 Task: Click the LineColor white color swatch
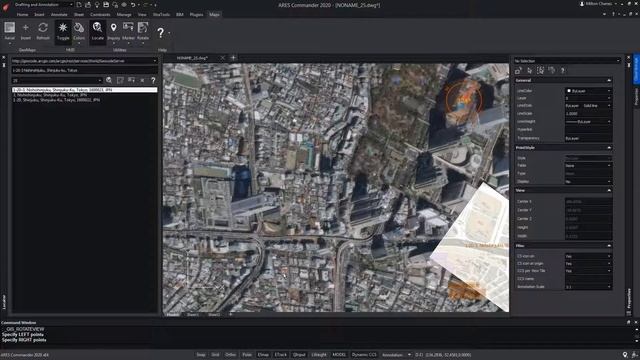tap(569, 91)
